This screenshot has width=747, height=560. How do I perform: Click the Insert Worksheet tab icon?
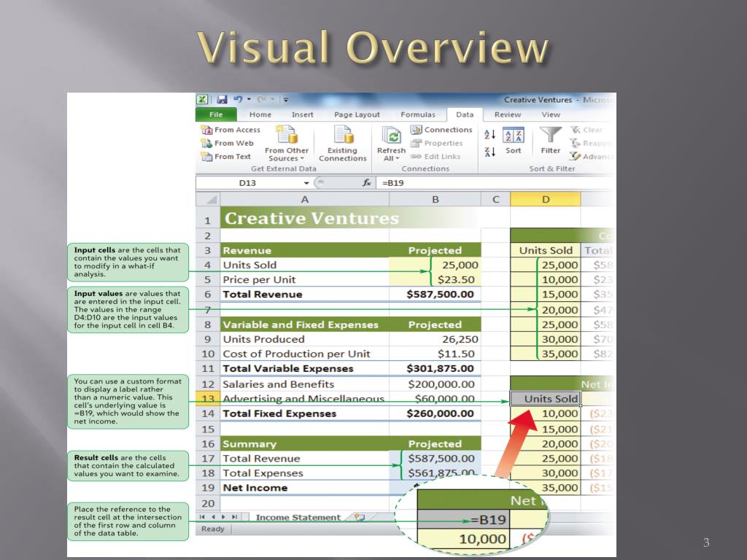click(x=359, y=517)
